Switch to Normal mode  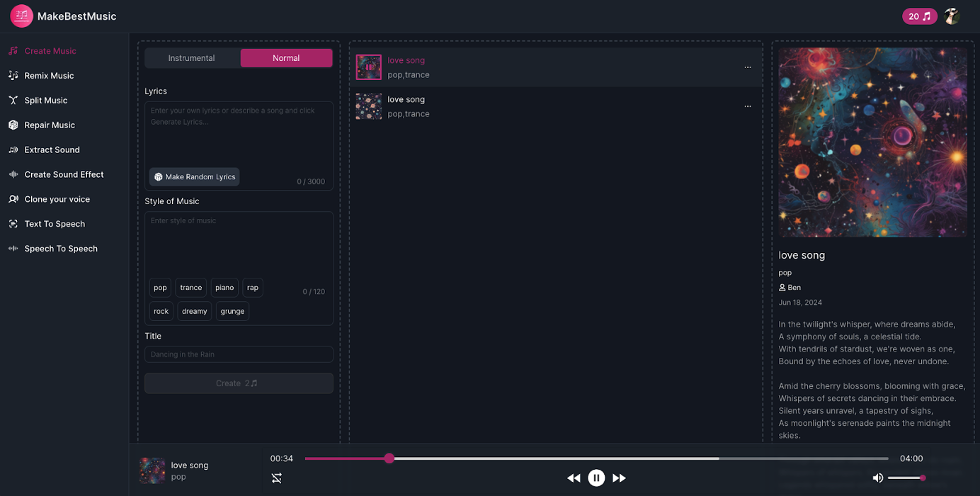pyautogui.click(x=286, y=58)
